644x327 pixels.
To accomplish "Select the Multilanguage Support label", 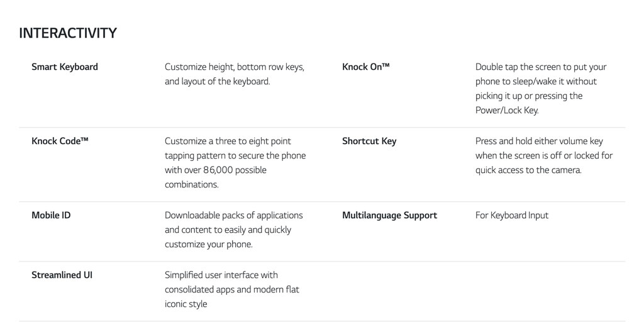I will click(x=389, y=215).
